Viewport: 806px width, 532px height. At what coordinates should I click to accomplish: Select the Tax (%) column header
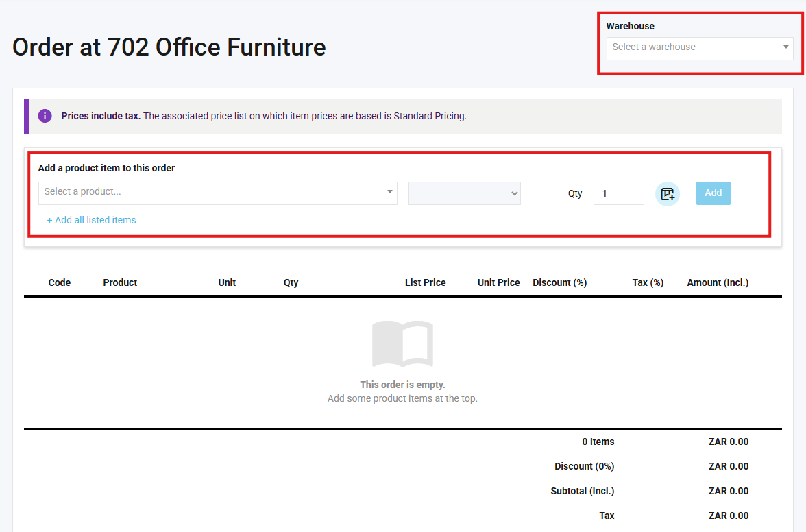[x=648, y=282]
